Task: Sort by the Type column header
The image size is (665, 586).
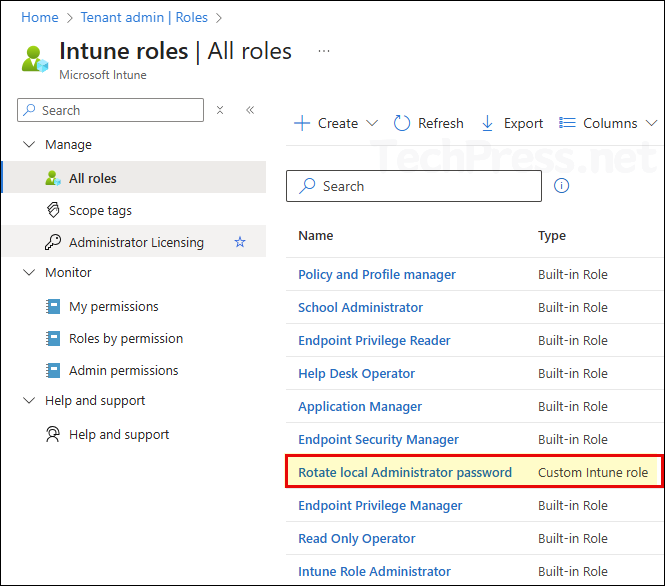Action: tap(552, 235)
